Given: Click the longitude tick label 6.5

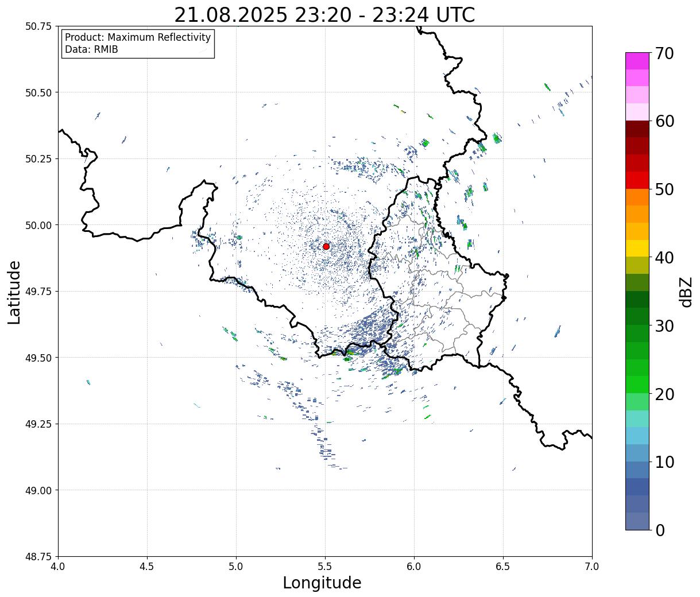Looking at the screenshot, I should point(503,566).
